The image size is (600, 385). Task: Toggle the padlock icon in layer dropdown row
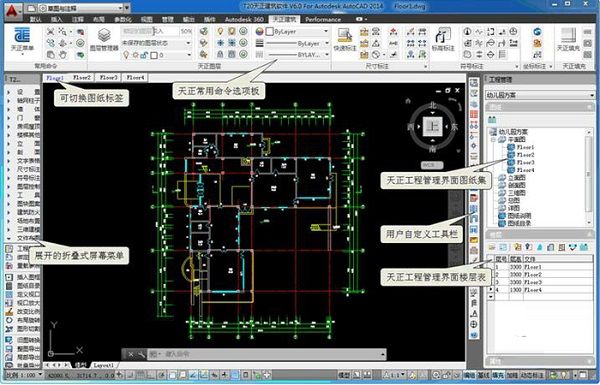click(144, 55)
